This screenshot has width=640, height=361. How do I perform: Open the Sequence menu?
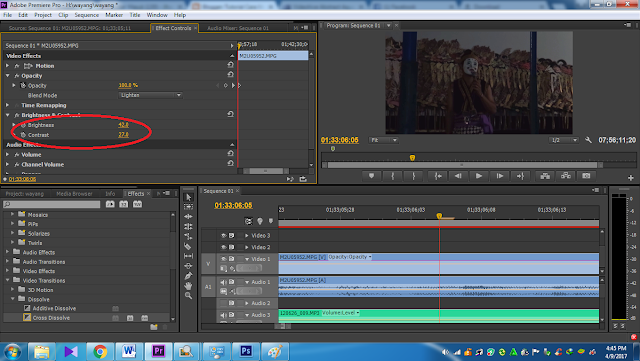click(87, 15)
